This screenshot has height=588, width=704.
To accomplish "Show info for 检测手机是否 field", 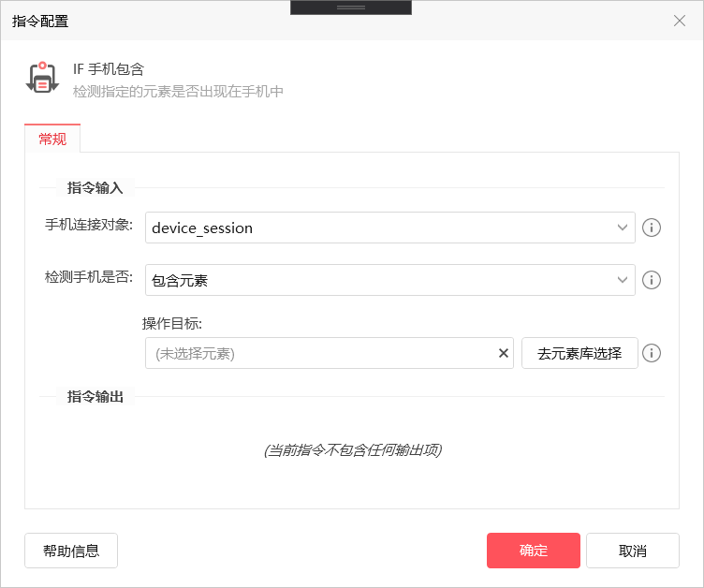I will point(651,280).
